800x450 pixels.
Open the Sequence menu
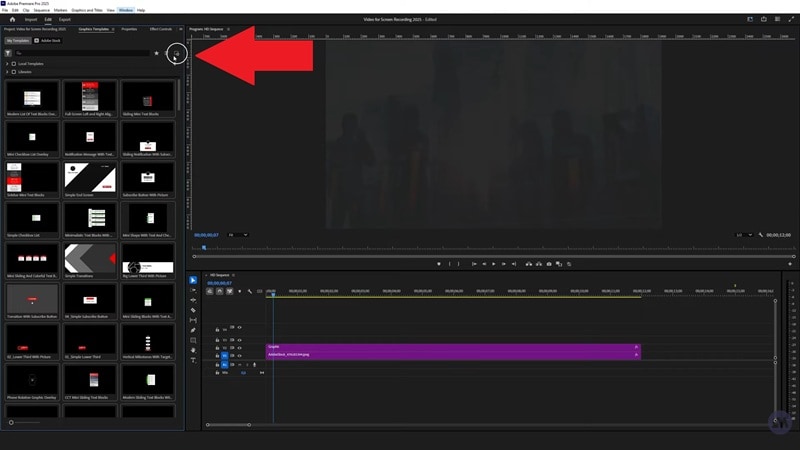point(41,10)
